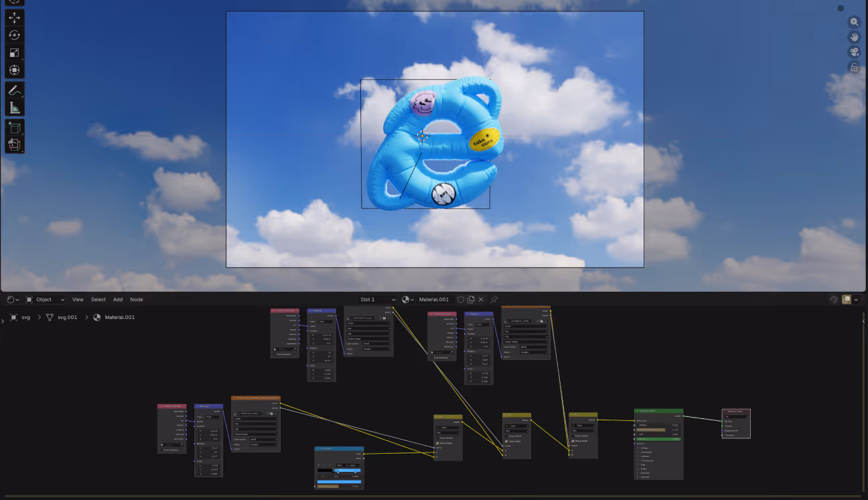Click the blue color swatch on Color Ramp node
Viewport: 868px width, 500px height.
(x=339, y=481)
